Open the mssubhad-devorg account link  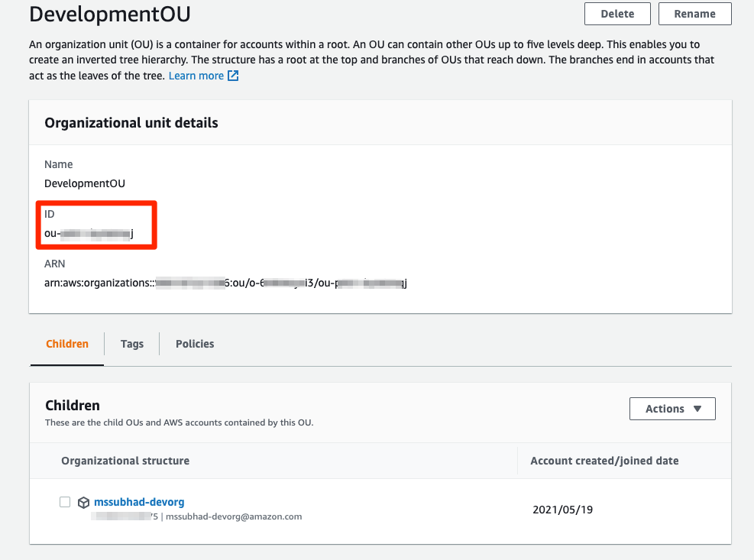click(x=139, y=502)
